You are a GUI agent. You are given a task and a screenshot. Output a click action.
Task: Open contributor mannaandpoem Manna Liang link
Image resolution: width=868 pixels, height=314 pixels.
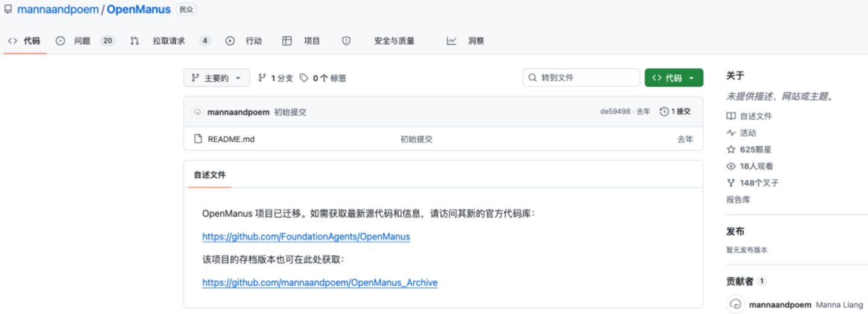pos(806,305)
